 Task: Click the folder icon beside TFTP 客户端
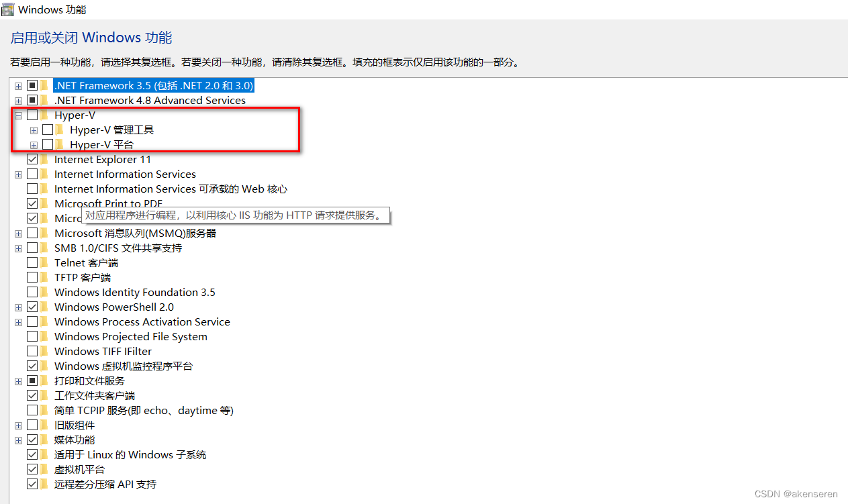click(x=44, y=278)
